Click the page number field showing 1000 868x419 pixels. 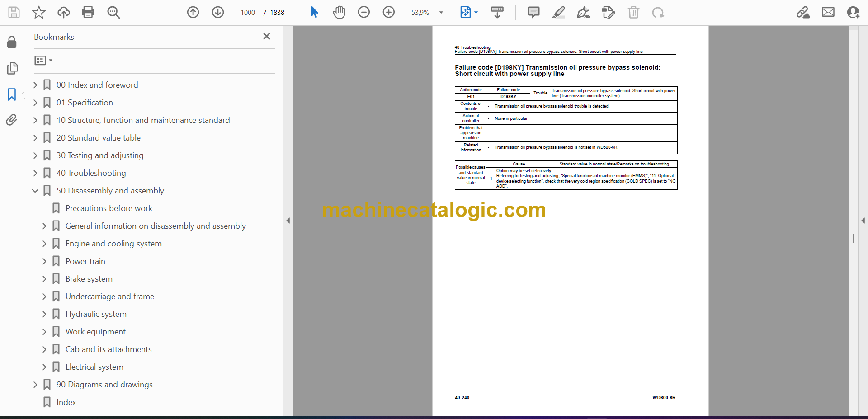pyautogui.click(x=247, y=13)
